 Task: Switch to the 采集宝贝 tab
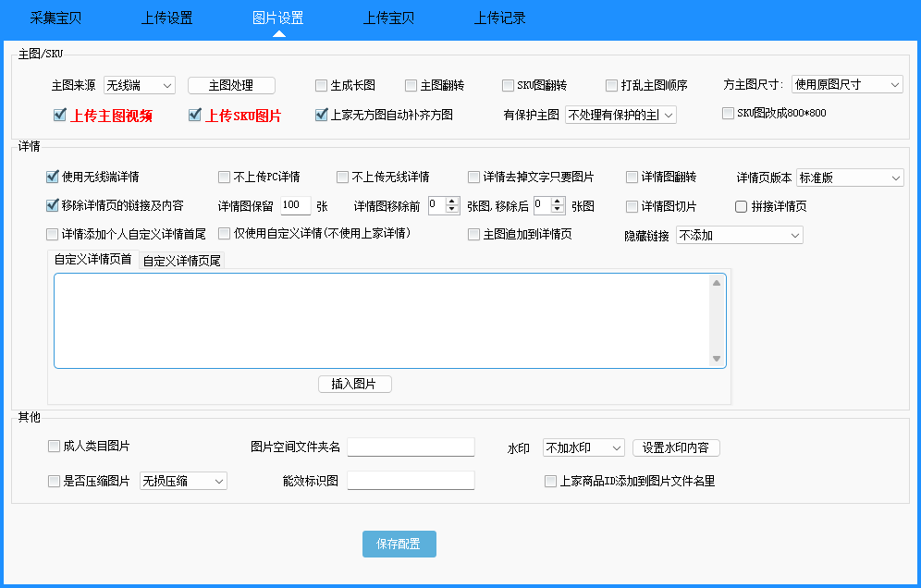tap(55, 18)
